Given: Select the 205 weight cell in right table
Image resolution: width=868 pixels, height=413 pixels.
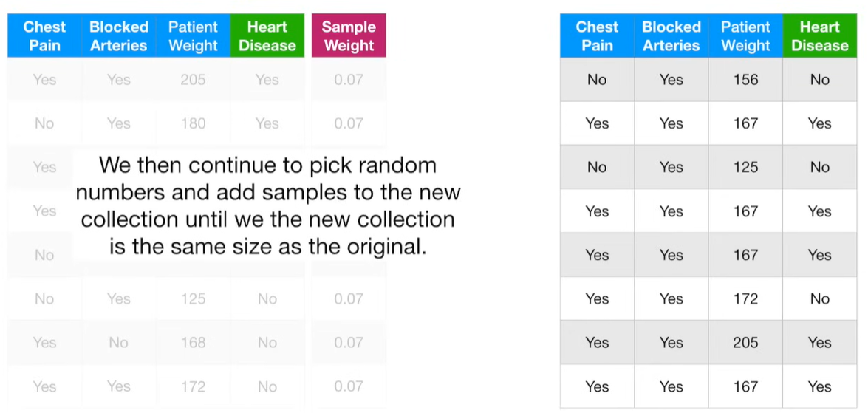Looking at the screenshot, I should tap(745, 343).
